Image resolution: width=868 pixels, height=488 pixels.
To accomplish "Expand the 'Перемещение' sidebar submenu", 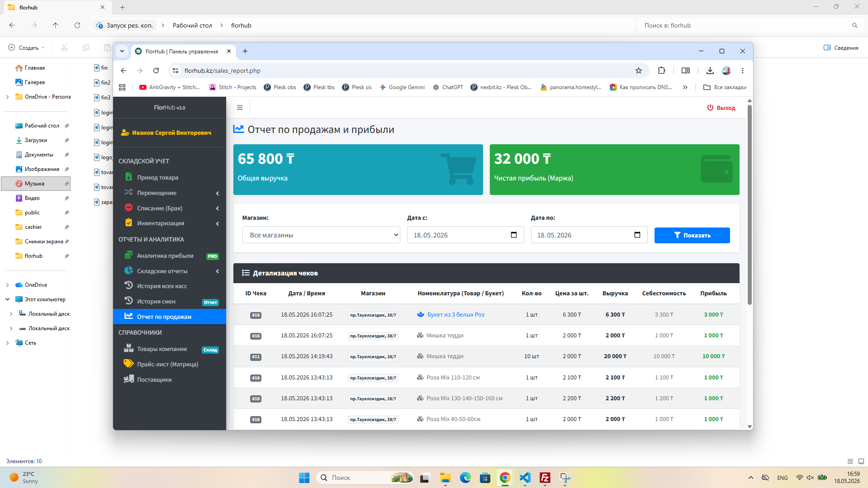I will click(x=169, y=193).
